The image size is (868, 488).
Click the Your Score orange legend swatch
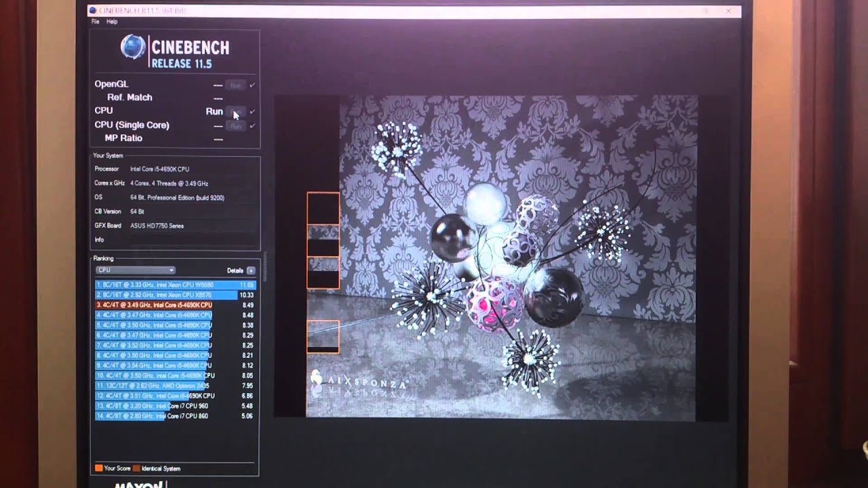click(99, 468)
